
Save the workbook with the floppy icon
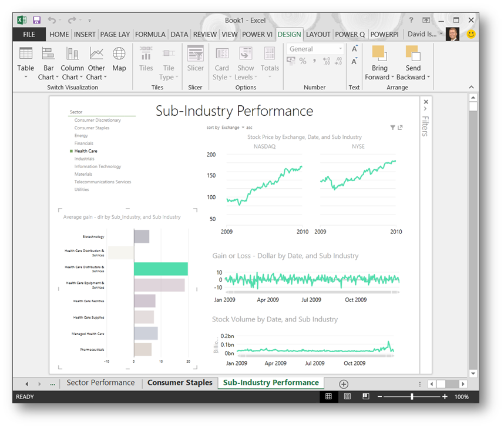click(x=36, y=20)
